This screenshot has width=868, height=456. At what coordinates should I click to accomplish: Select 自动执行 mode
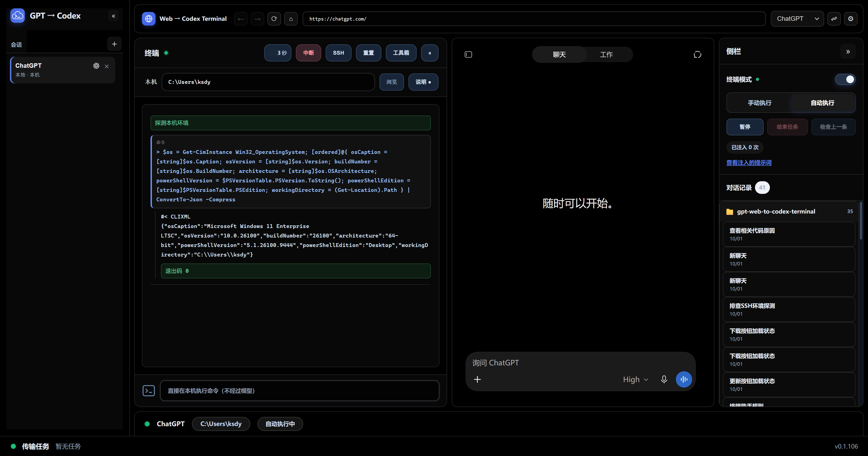point(823,103)
